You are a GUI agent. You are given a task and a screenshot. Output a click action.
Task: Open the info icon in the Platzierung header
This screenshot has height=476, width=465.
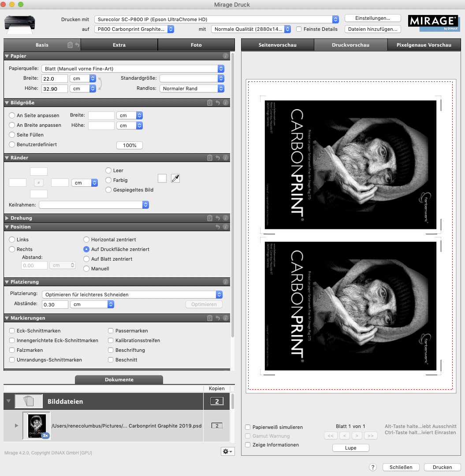[226, 282]
